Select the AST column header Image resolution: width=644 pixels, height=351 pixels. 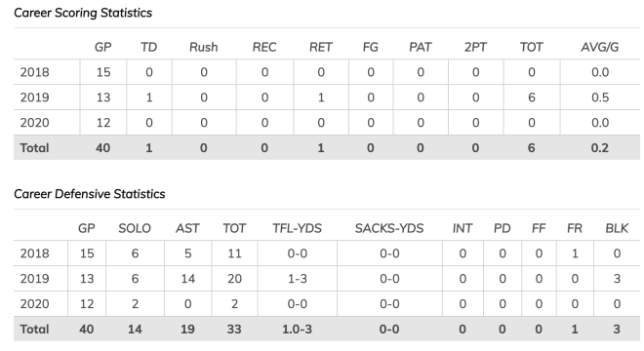coord(187,228)
